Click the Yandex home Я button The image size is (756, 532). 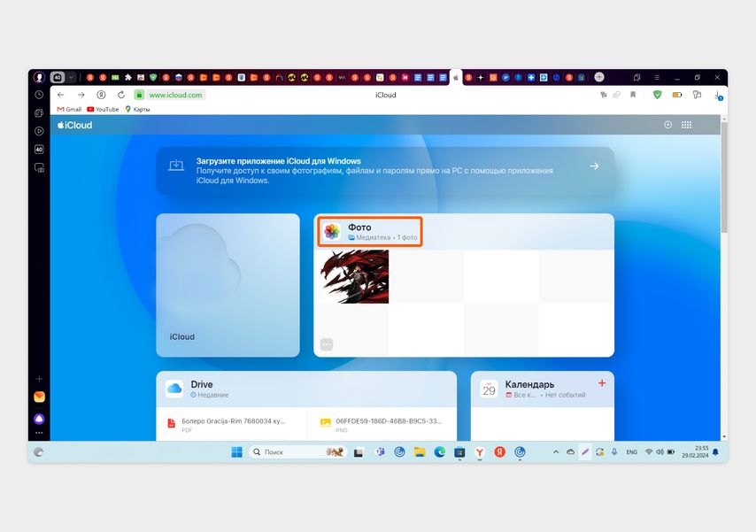(x=101, y=95)
